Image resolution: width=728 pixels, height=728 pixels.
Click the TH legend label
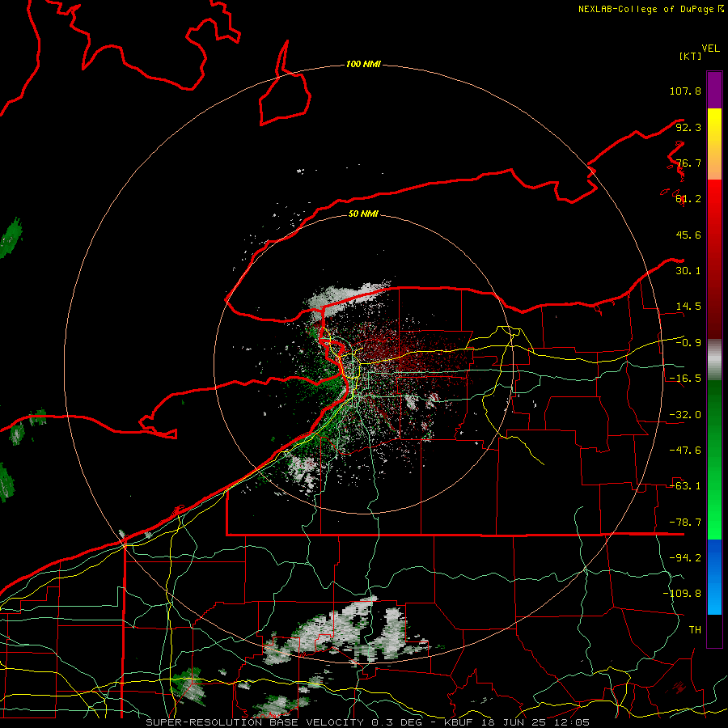tap(695, 630)
